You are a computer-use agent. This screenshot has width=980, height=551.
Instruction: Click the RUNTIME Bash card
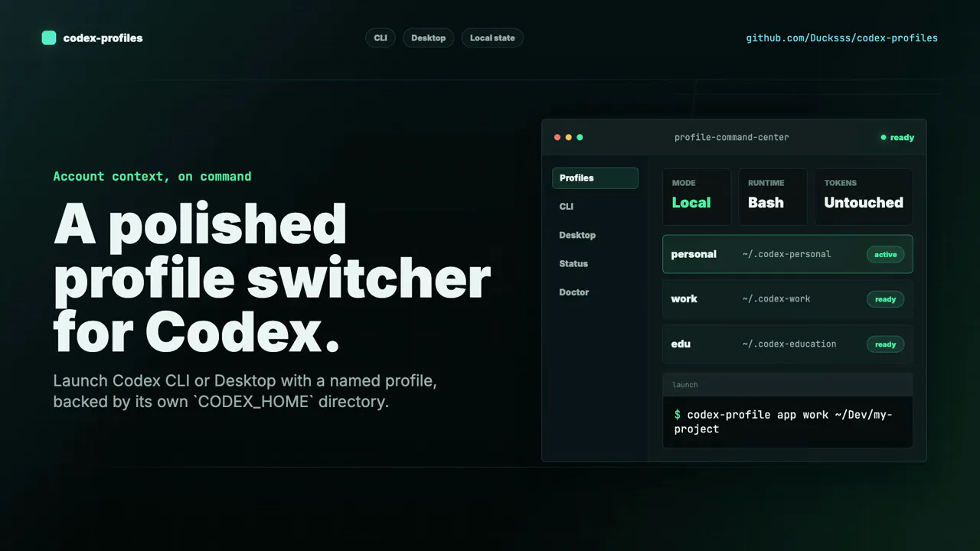[x=773, y=197]
